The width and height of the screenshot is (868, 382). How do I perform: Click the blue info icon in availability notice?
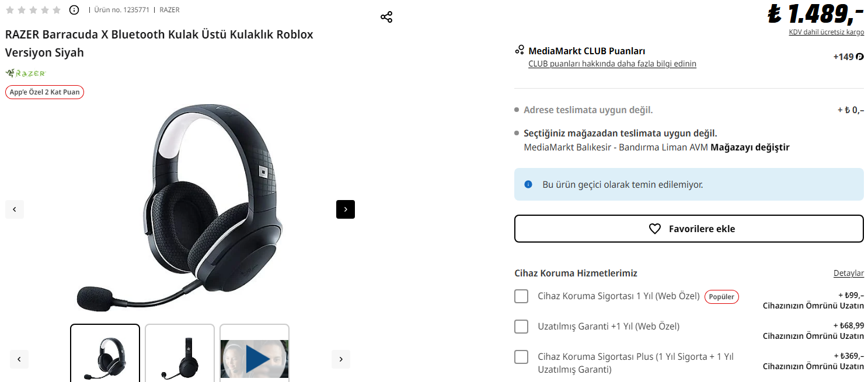point(528,184)
